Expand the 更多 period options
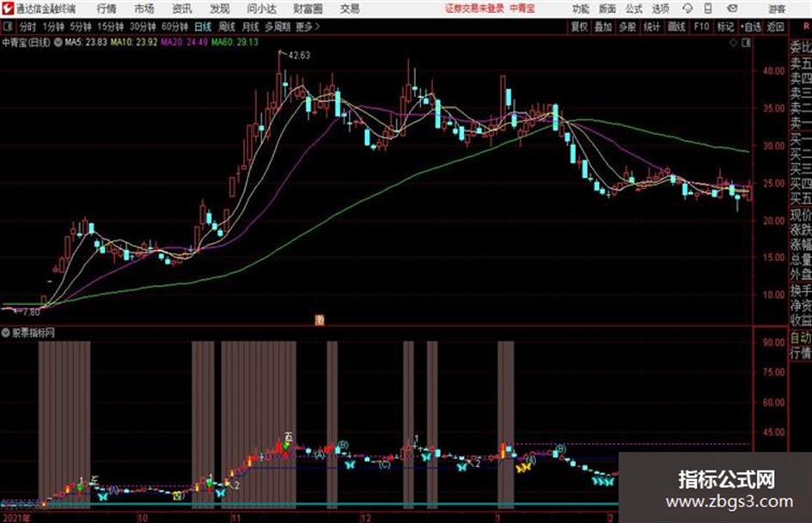Screen dimensions: 812x523 (x=308, y=27)
